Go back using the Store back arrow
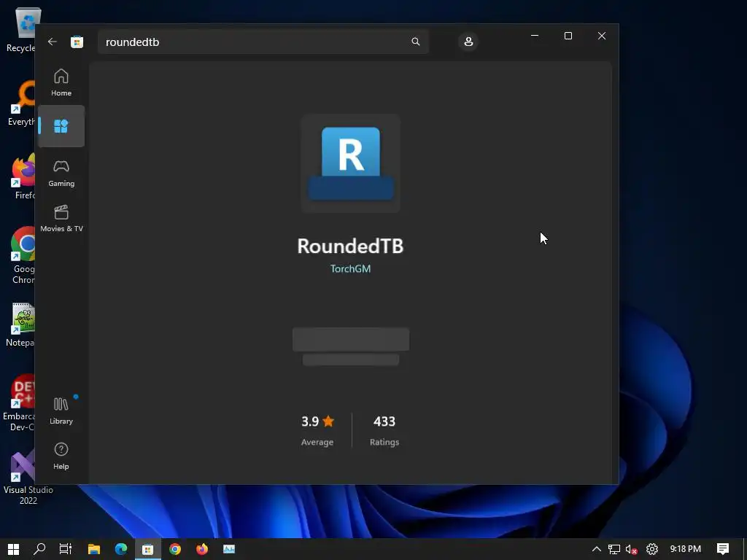Image resolution: width=747 pixels, height=560 pixels. 53,42
